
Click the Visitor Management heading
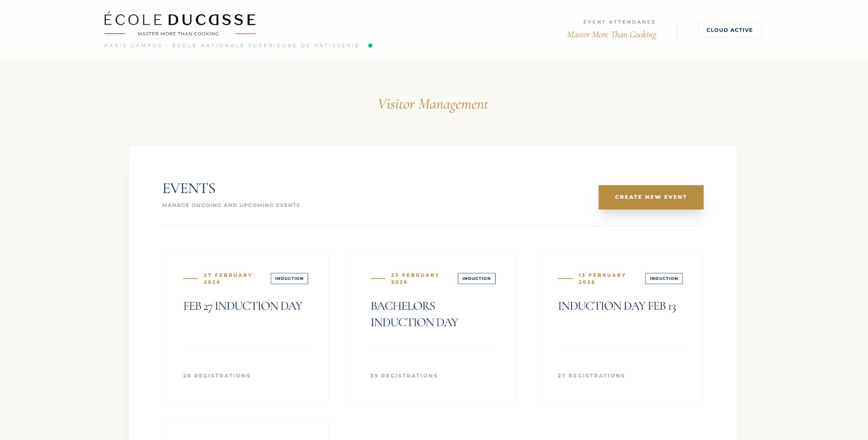[x=433, y=104]
